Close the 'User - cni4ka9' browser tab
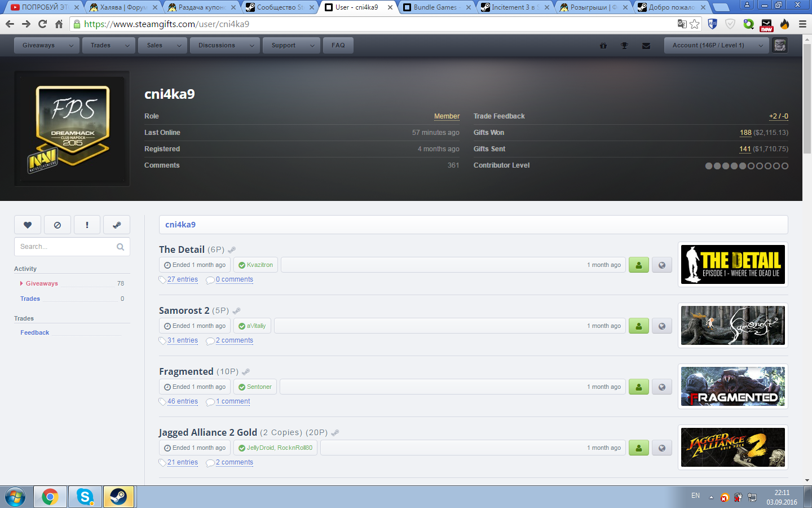The width and height of the screenshot is (812, 508). pyautogui.click(x=390, y=7)
